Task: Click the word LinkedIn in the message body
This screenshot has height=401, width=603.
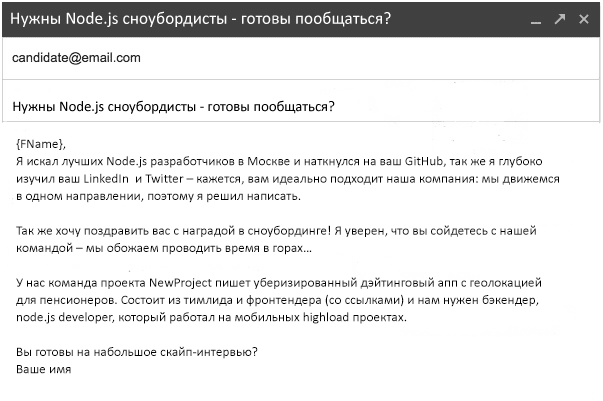Action: pos(106,178)
